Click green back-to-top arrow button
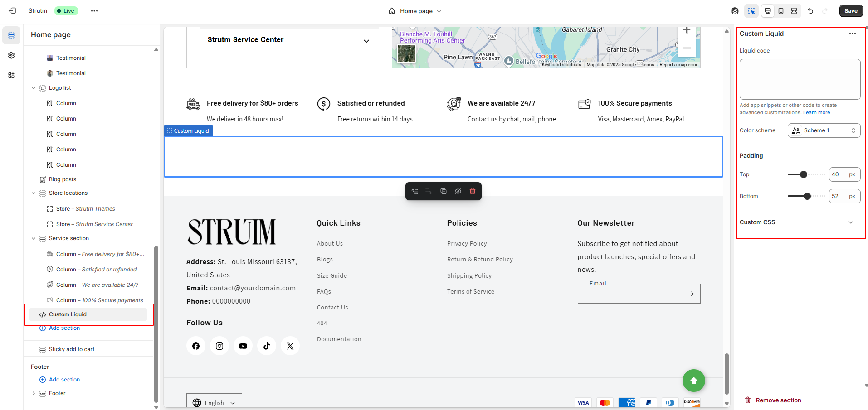 click(694, 381)
